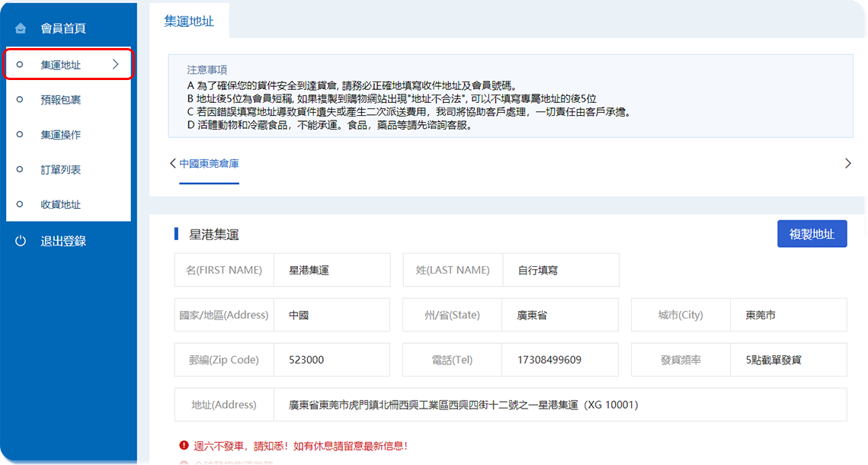
Task: Click the Zip Code value 523000
Action: [306, 360]
